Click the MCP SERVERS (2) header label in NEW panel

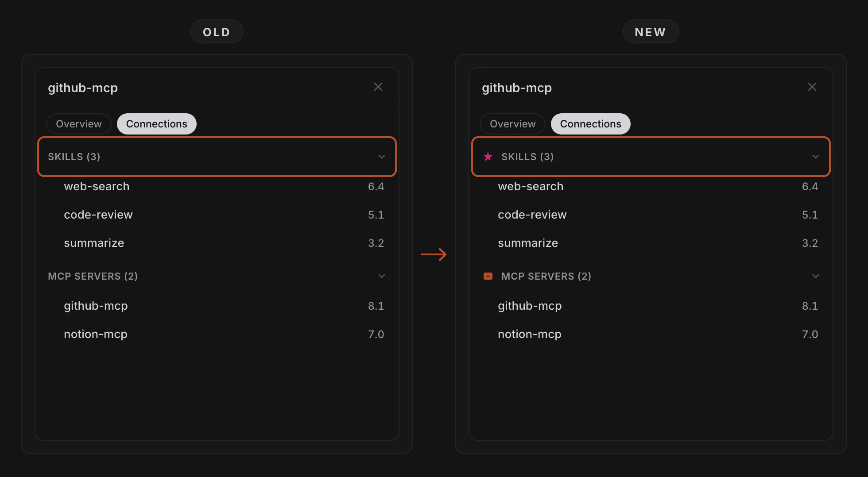click(546, 276)
